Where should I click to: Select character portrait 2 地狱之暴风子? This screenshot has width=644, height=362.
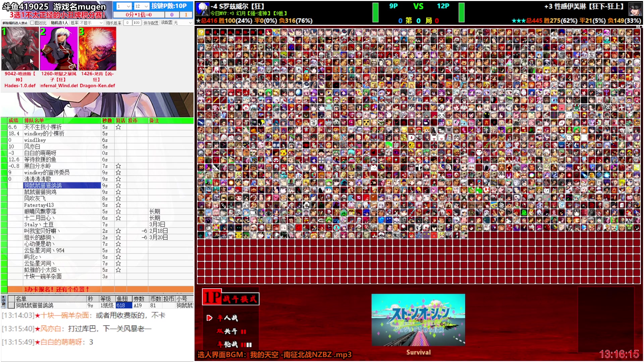pyautogui.click(x=59, y=49)
